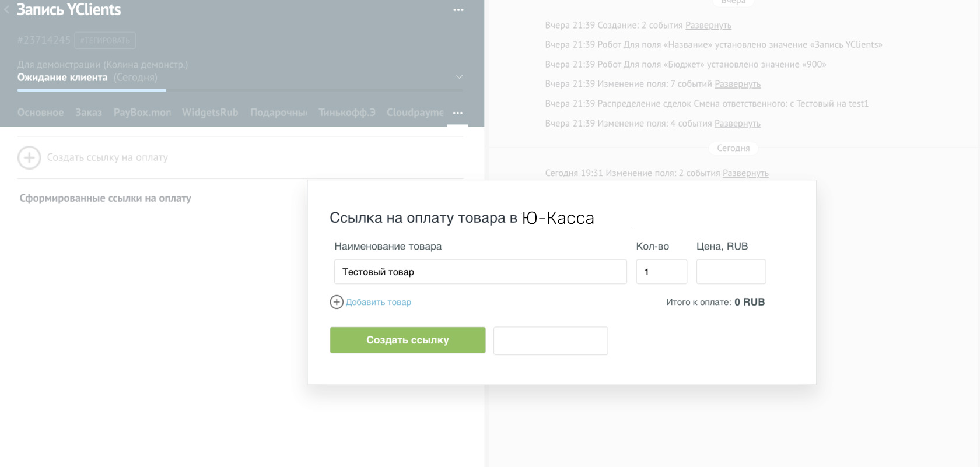Screen dimensions: 980x467
Task: Switch to the Основное tab
Action: [x=40, y=113]
